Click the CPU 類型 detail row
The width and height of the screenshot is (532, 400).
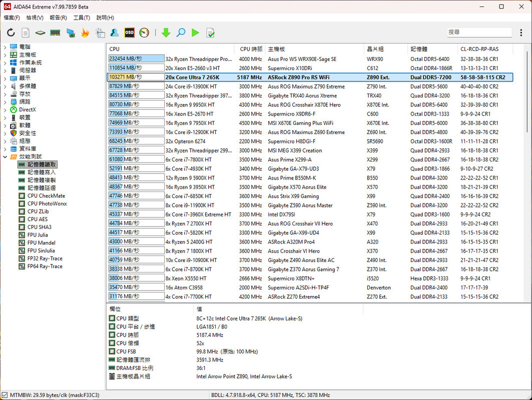(x=234, y=318)
